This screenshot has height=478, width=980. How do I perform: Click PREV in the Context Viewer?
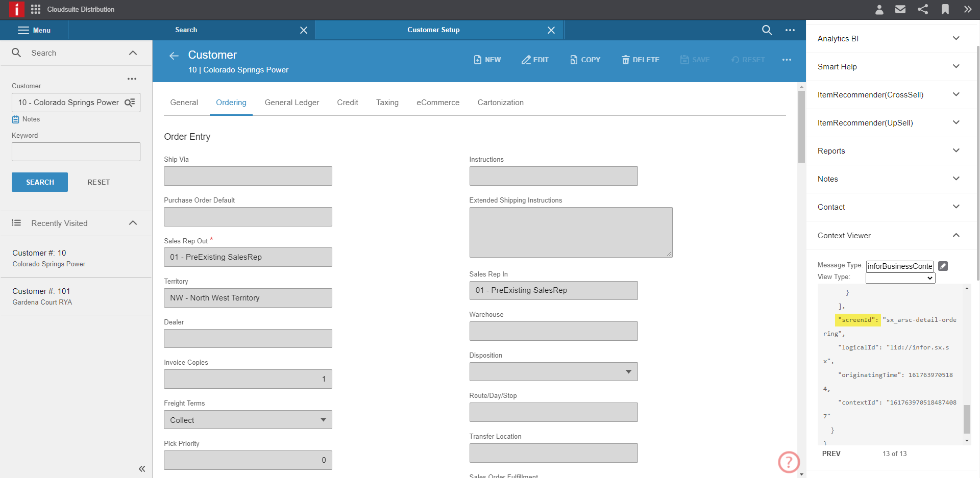[x=831, y=454]
